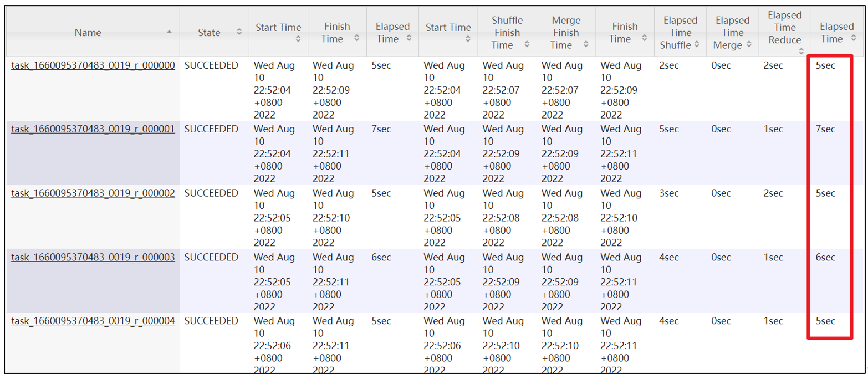Screen dimensions: 868x379
Task: Click the leftmost Start Time sort icon
Action: 298,39
